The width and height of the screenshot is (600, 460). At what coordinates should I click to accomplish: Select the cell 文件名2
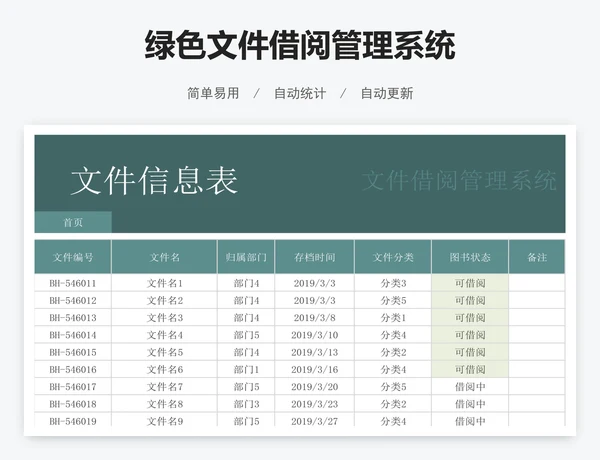point(165,300)
